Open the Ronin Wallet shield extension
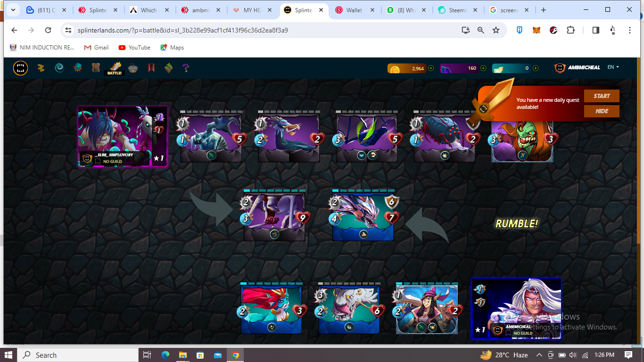The height and width of the screenshot is (362, 644). [520, 30]
